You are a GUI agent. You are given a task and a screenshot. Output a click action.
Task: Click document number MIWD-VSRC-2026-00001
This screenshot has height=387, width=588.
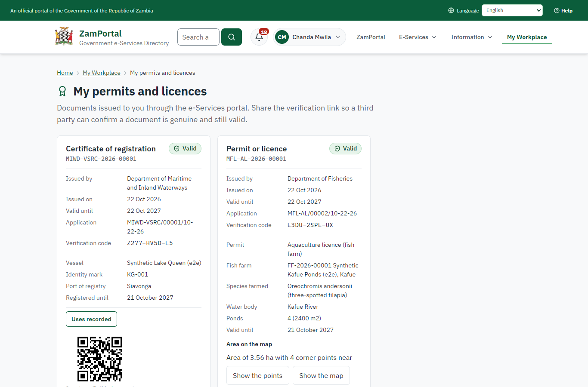tap(101, 159)
